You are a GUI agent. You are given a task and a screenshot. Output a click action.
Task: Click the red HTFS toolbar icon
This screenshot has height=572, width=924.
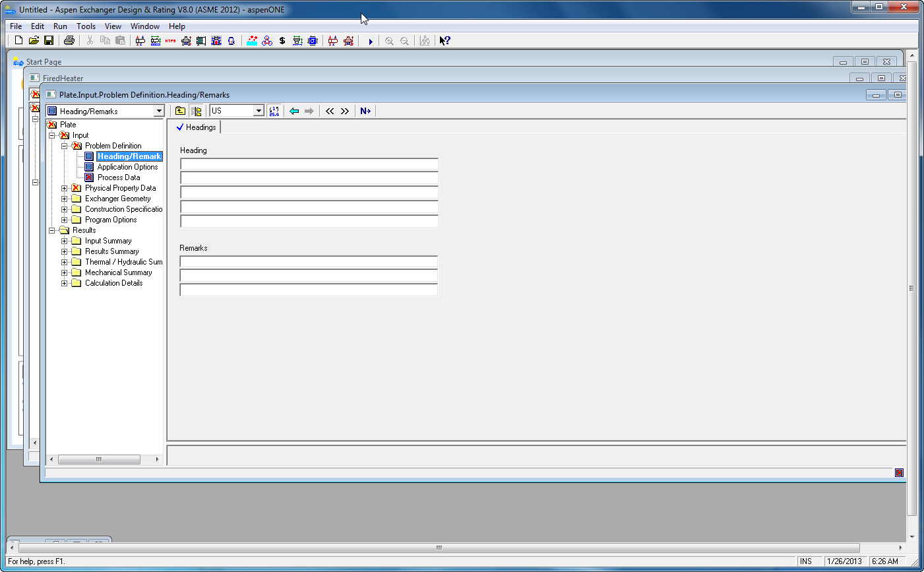click(170, 40)
